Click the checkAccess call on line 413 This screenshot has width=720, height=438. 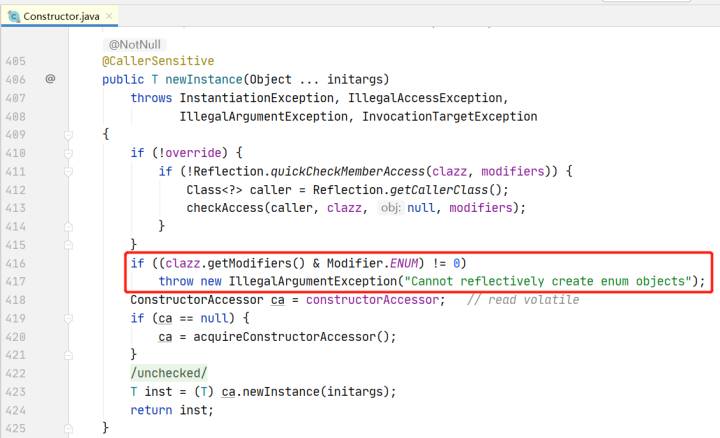225,208
